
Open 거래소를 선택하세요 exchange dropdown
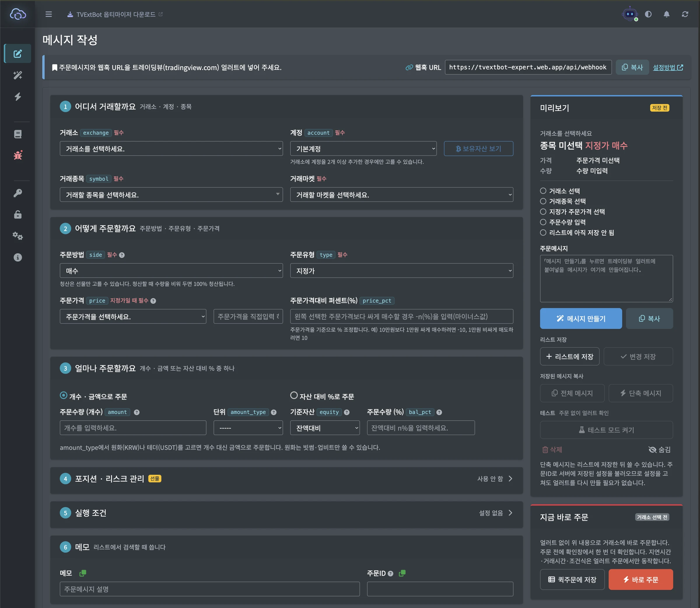click(x=171, y=149)
